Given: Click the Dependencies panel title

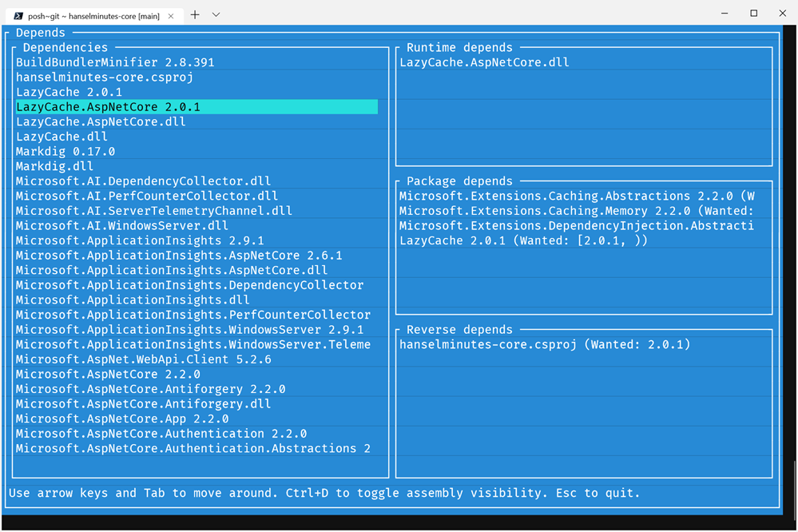Looking at the screenshot, I should click(66, 48).
